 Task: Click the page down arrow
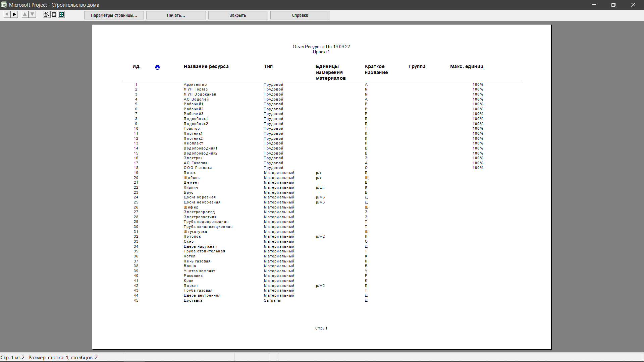tap(32, 14)
